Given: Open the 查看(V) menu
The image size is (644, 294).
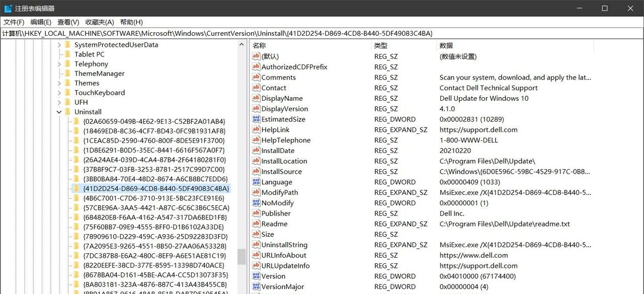Looking at the screenshot, I should (x=68, y=22).
